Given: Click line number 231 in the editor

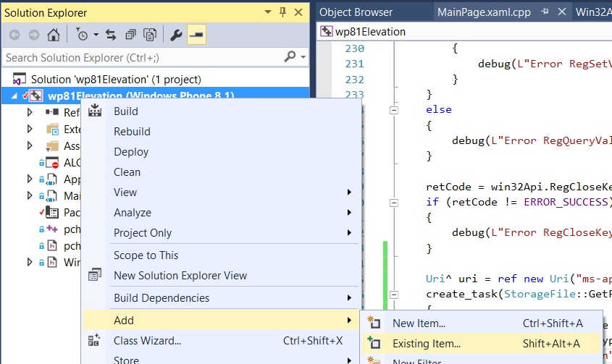Looking at the screenshot, I should tap(354, 64).
